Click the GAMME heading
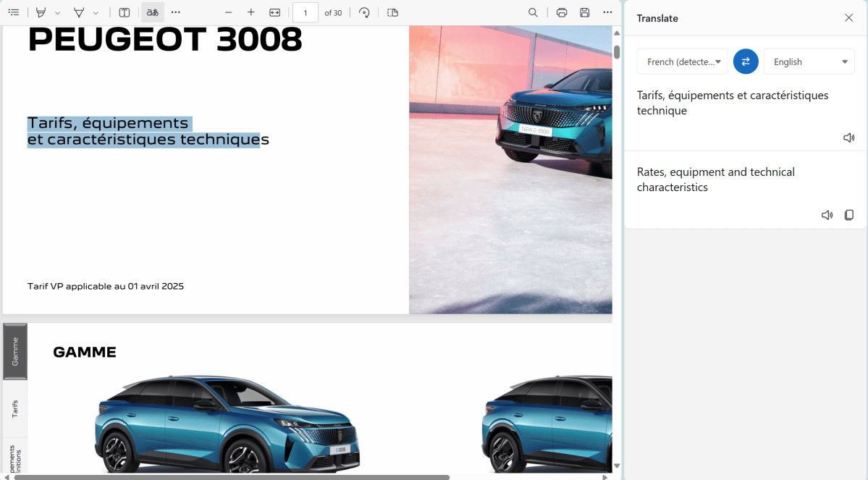 85,352
